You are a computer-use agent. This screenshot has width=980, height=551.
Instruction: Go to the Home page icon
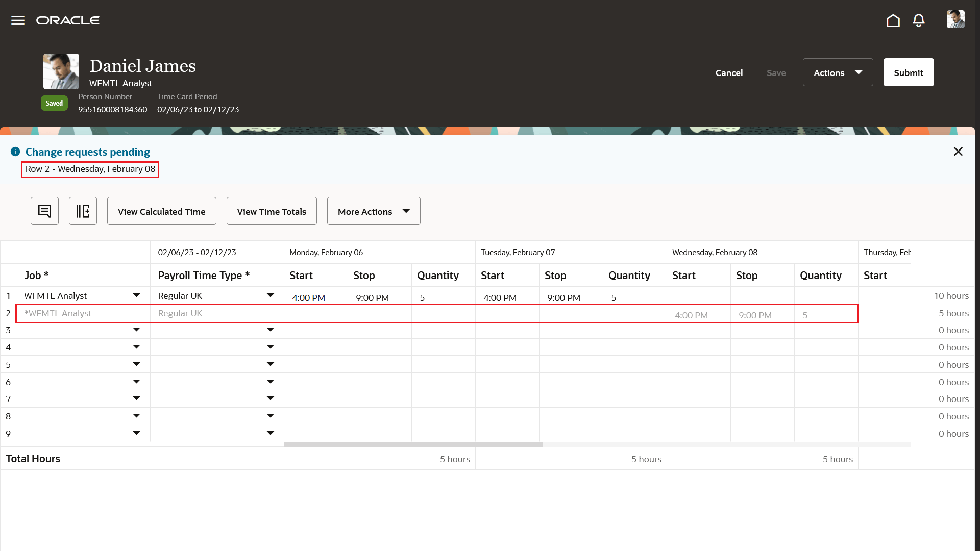[893, 20]
